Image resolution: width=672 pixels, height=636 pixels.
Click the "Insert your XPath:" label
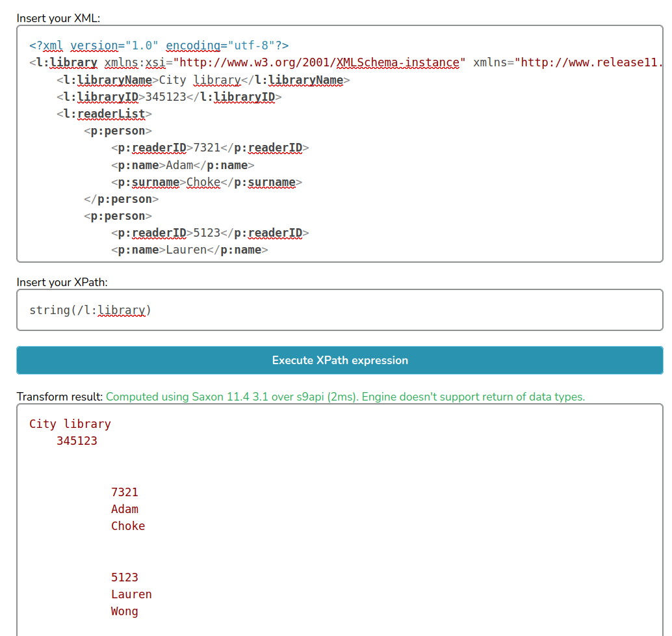[x=62, y=282]
